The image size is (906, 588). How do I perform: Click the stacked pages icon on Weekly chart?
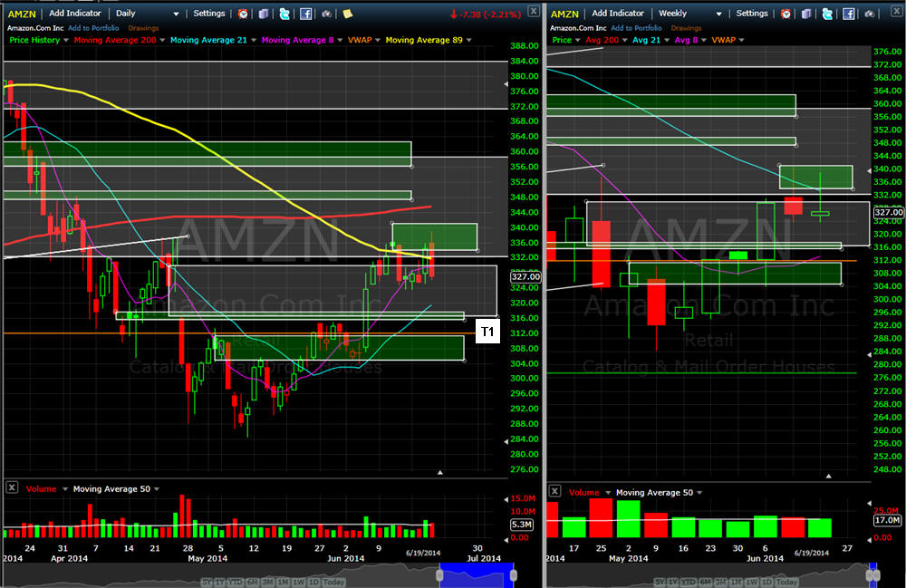806,14
